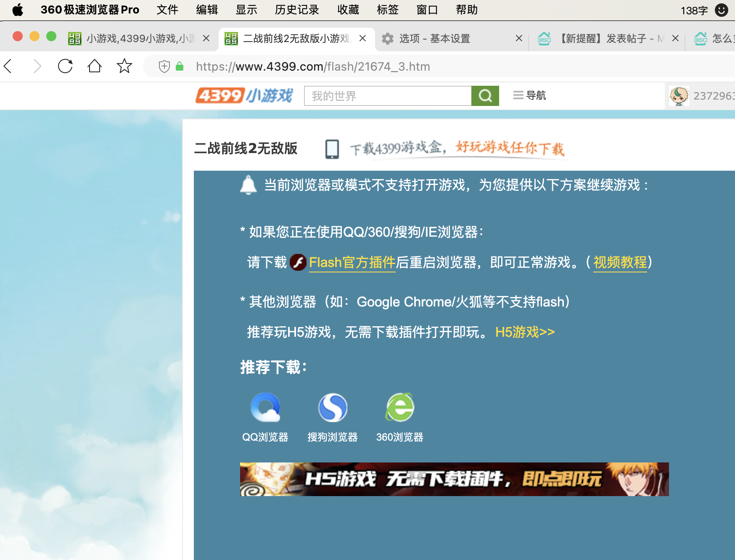
Task: Open the 历史记录 menu
Action: click(297, 10)
